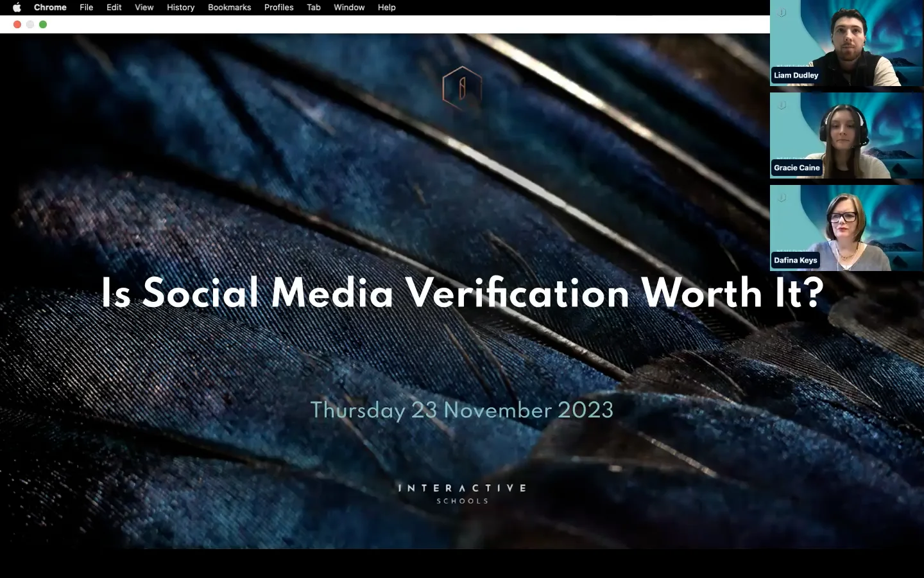Open the View menu

[x=144, y=7]
